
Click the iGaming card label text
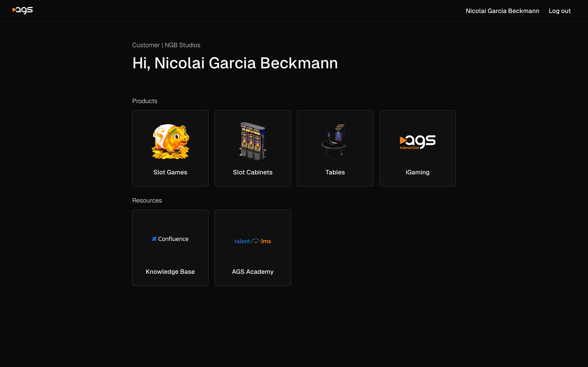(x=417, y=172)
